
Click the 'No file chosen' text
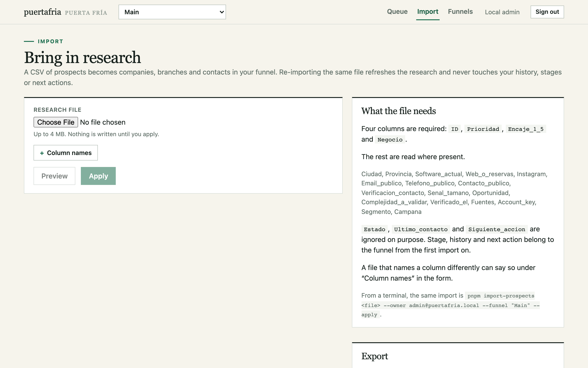(103, 122)
